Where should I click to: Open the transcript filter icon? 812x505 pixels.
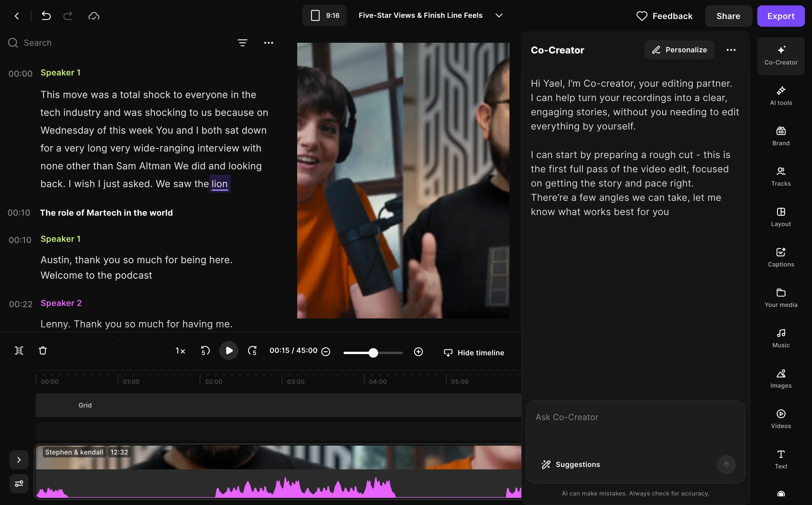coord(243,43)
